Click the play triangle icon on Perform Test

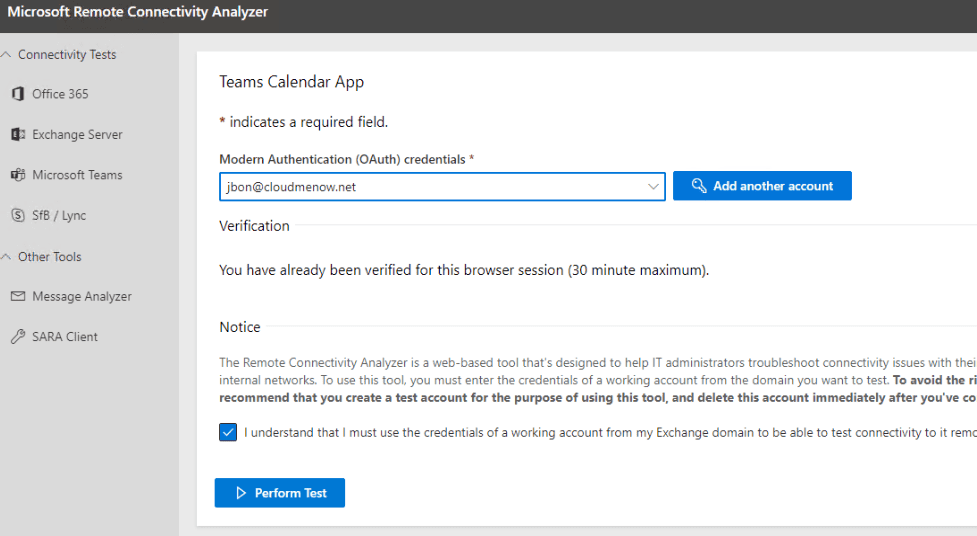point(241,493)
